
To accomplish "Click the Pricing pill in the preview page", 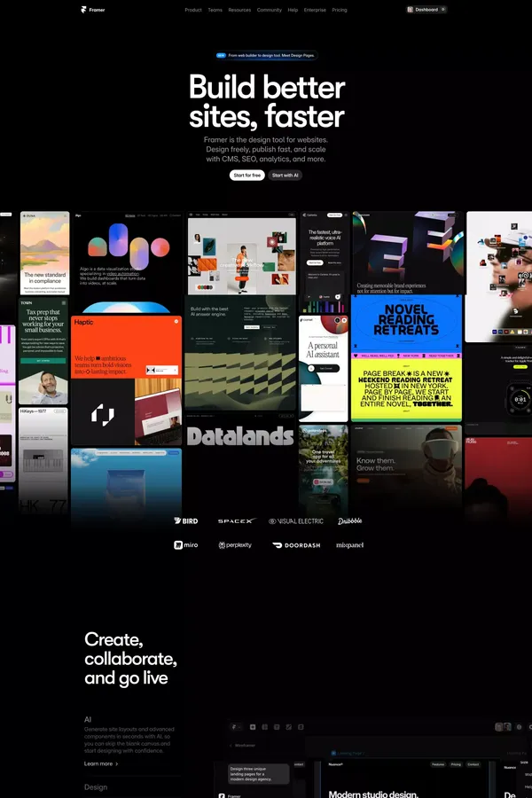I will click(x=456, y=764).
